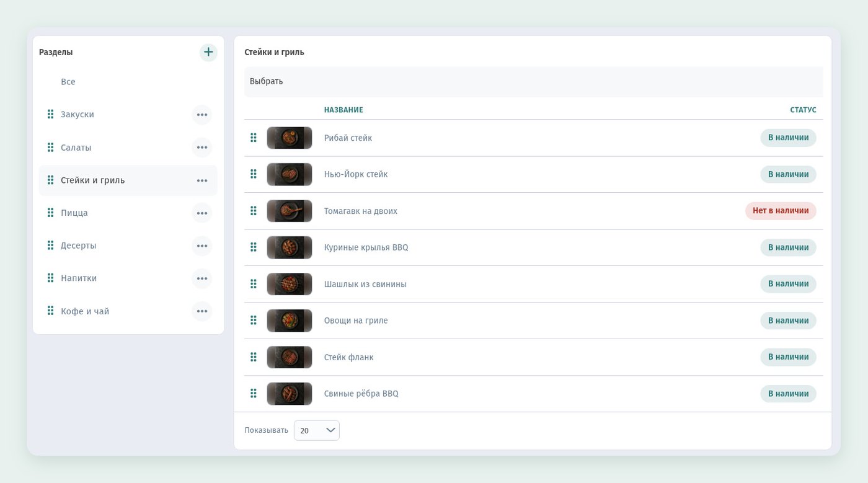
Task: Open options menu for Напитки section
Action: point(201,278)
